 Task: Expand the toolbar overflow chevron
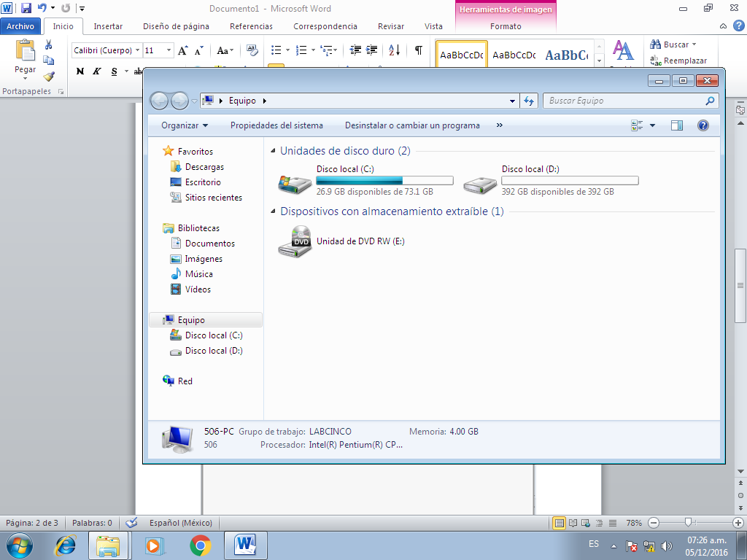(x=499, y=125)
